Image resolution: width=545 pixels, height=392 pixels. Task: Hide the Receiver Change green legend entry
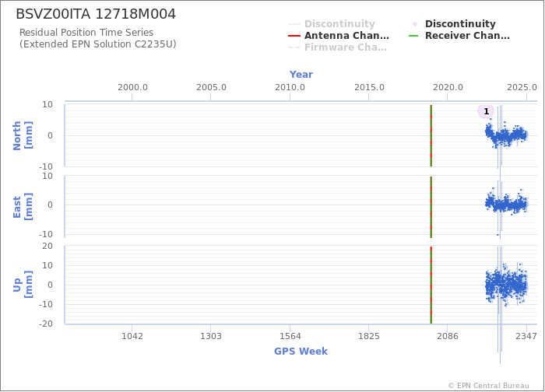tap(459, 36)
